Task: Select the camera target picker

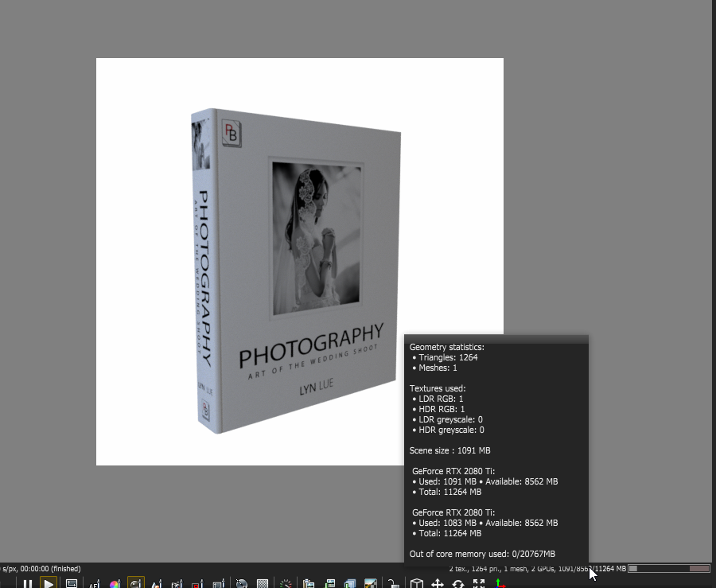Action: pyautogui.click(x=177, y=584)
